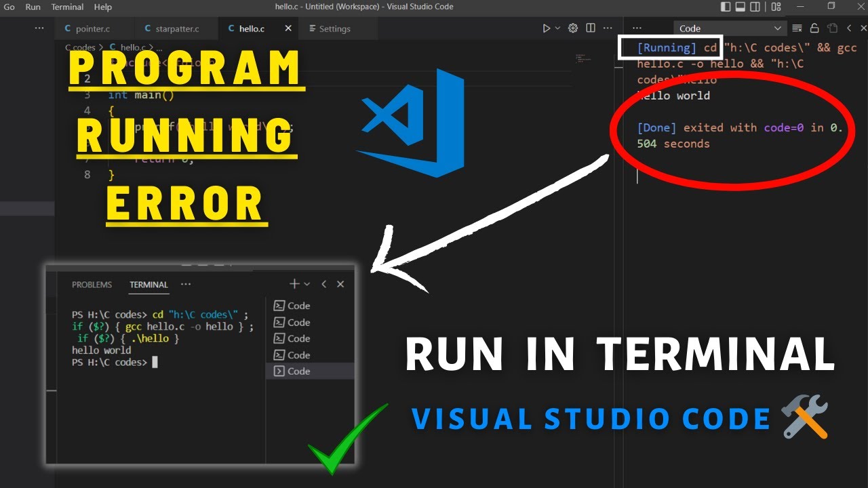Viewport: 868px width, 488px height.
Task: Click "hello world" output in the terminal
Action: (x=101, y=350)
